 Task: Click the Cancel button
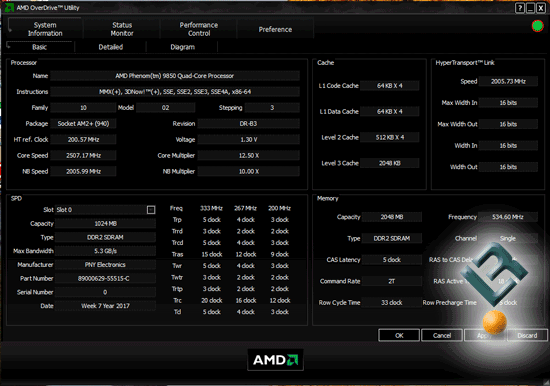pos(442,335)
